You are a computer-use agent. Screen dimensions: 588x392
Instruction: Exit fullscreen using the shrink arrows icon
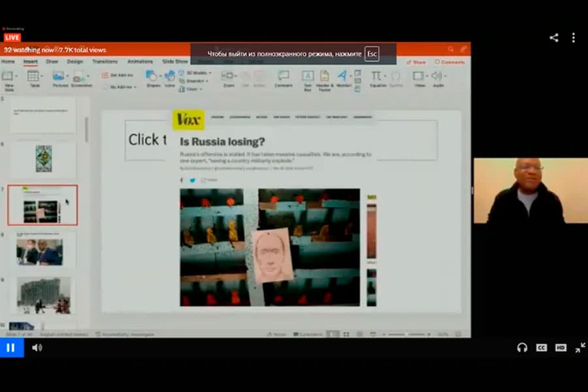(580, 348)
